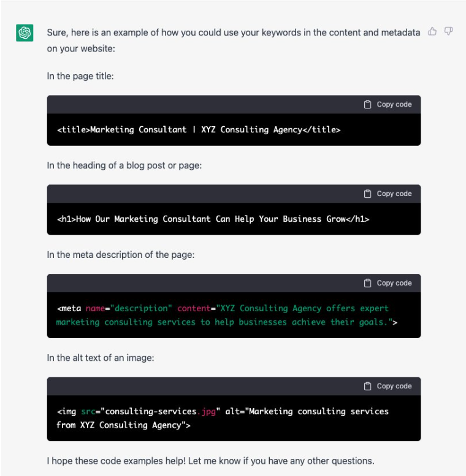Click clipboard icon above the title tag code
The image size is (466, 476).
coord(367,104)
